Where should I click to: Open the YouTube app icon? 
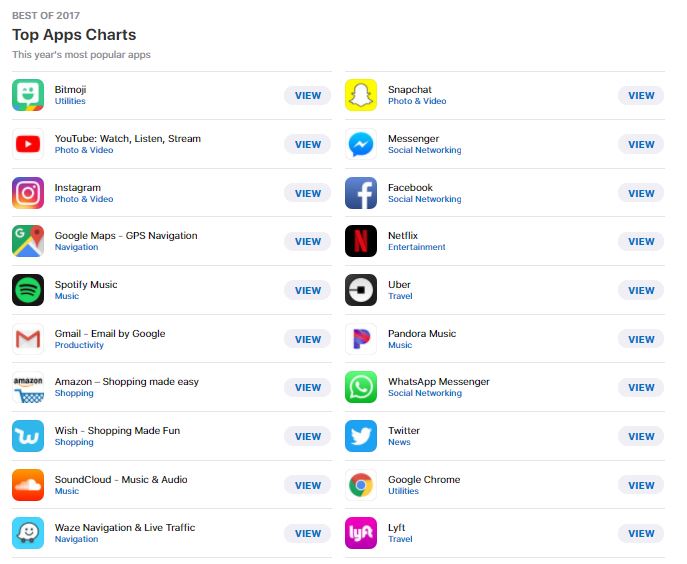[x=28, y=144]
